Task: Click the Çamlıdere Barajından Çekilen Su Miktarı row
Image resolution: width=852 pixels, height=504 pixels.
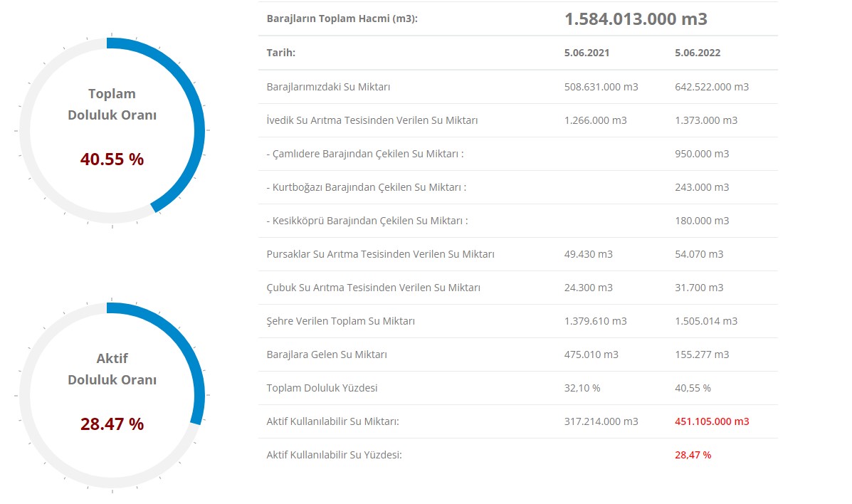Action: click(364, 154)
